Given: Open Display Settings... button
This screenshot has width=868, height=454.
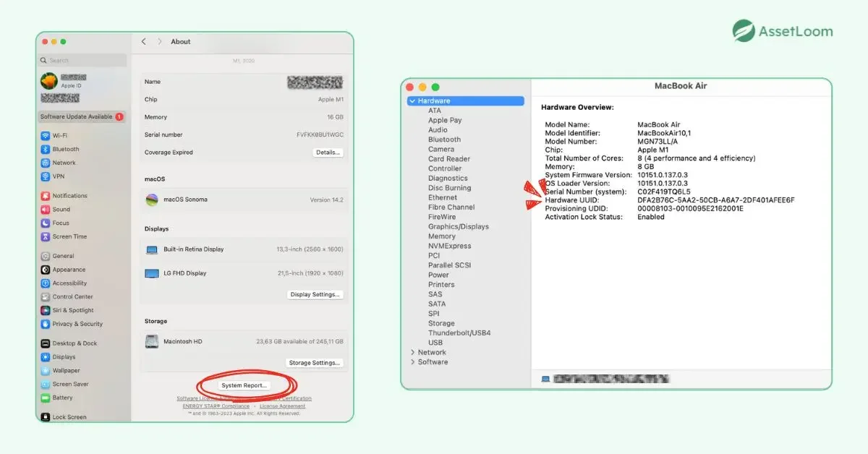Looking at the screenshot, I should (x=315, y=294).
